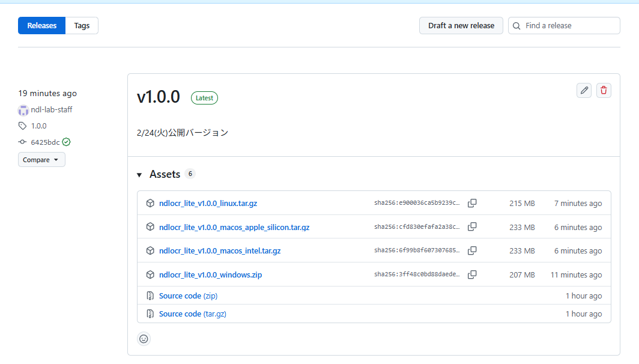Switch to the Tags tab
Viewport: 639px width, 364px height.
pyautogui.click(x=82, y=26)
